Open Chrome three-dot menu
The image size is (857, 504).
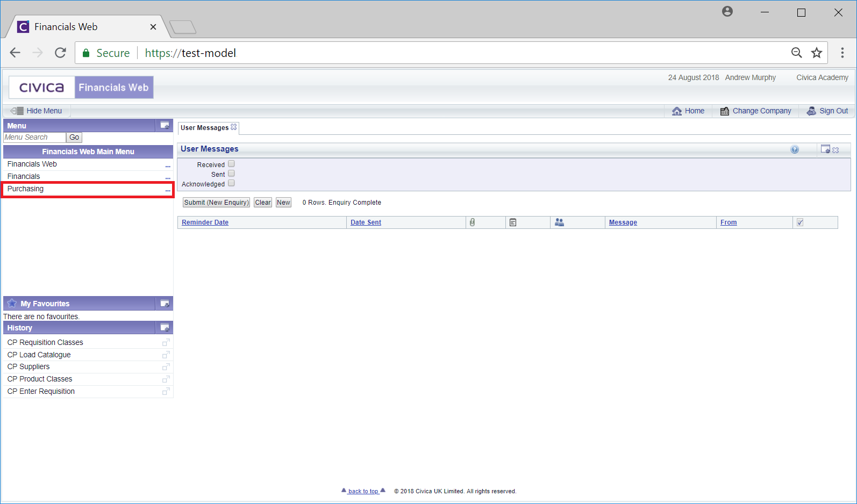coord(842,53)
